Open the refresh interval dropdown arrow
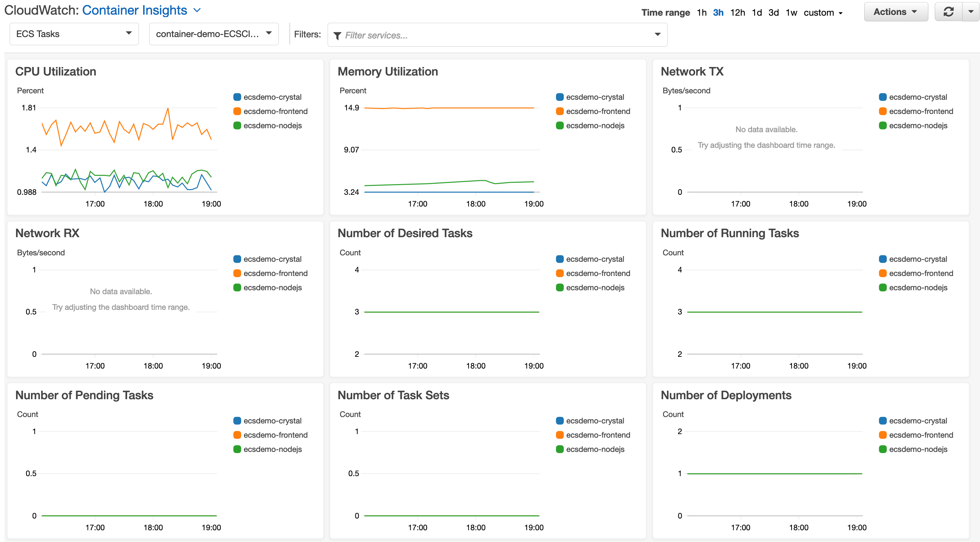 pos(971,12)
